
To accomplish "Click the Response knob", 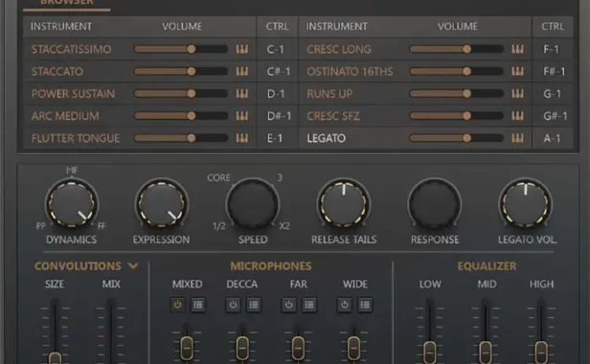I will (x=435, y=204).
